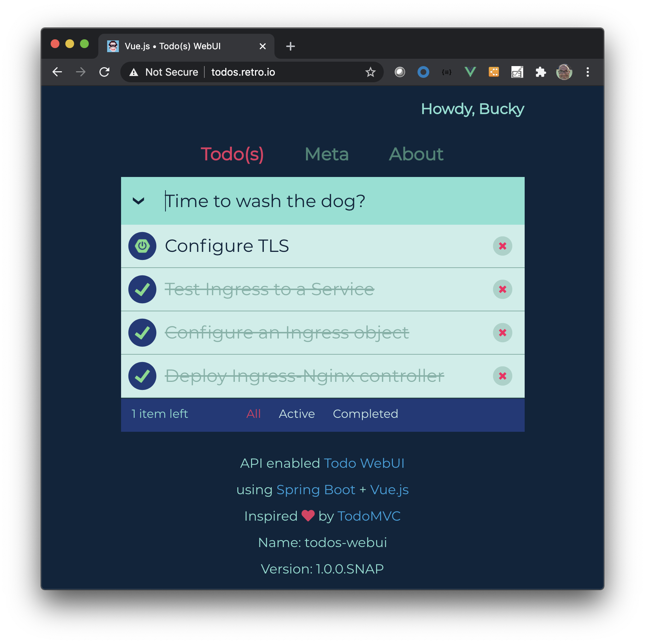Open the checklist notepad extension icon

pos(517,72)
